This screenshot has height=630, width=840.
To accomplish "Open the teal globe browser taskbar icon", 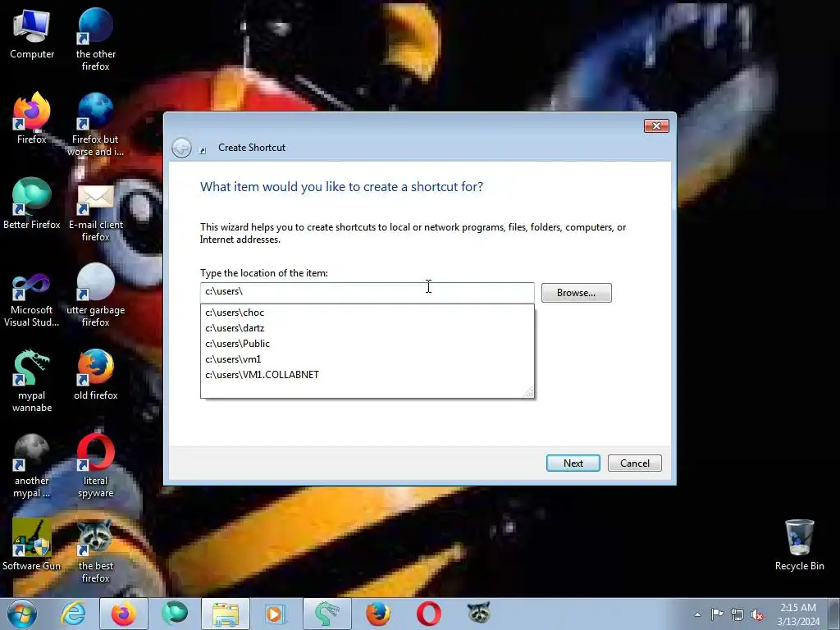I will [x=175, y=614].
